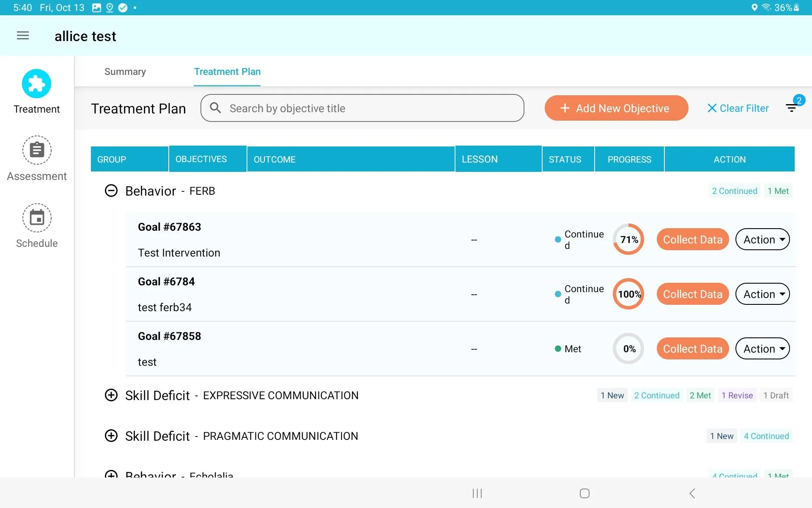The image size is (812, 508).
Task: Open the Treatment puzzle icon section
Action: point(36,84)
